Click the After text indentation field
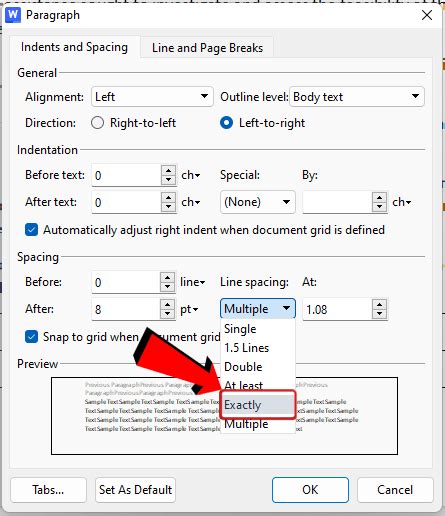The width and height of the screenshot is (445, 516). coord(126,202)
